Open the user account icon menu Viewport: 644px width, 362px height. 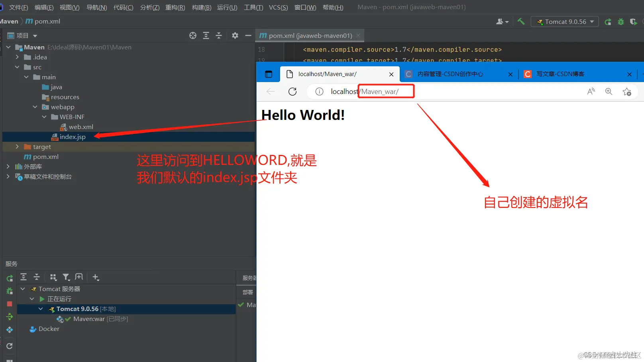pyautogui.click(x=502, y=22)
